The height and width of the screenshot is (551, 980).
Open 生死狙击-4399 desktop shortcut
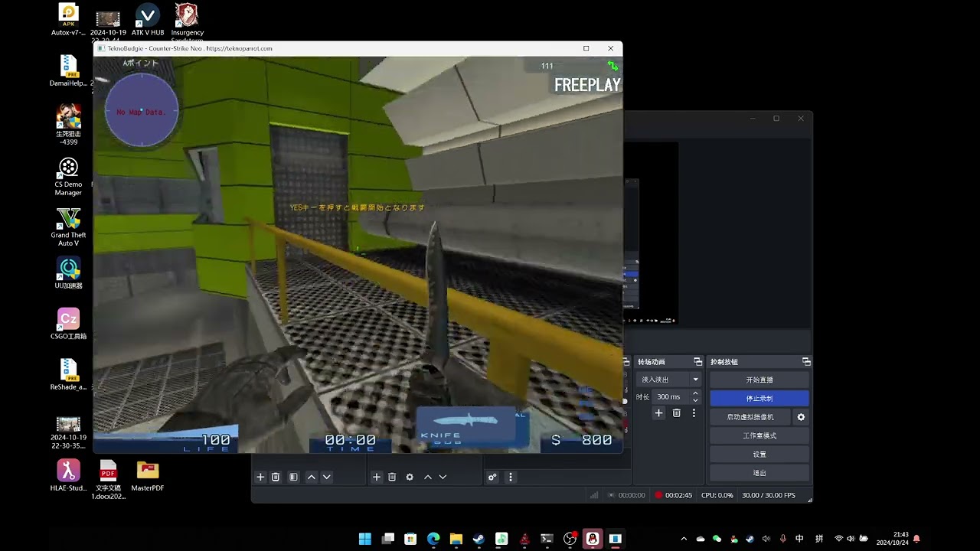68,125
